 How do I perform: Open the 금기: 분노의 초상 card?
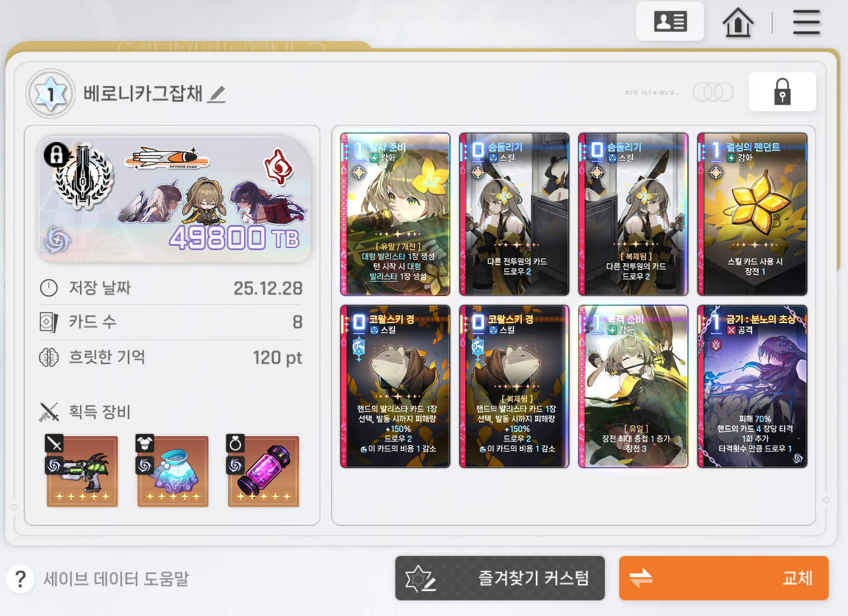click(752, 386)
